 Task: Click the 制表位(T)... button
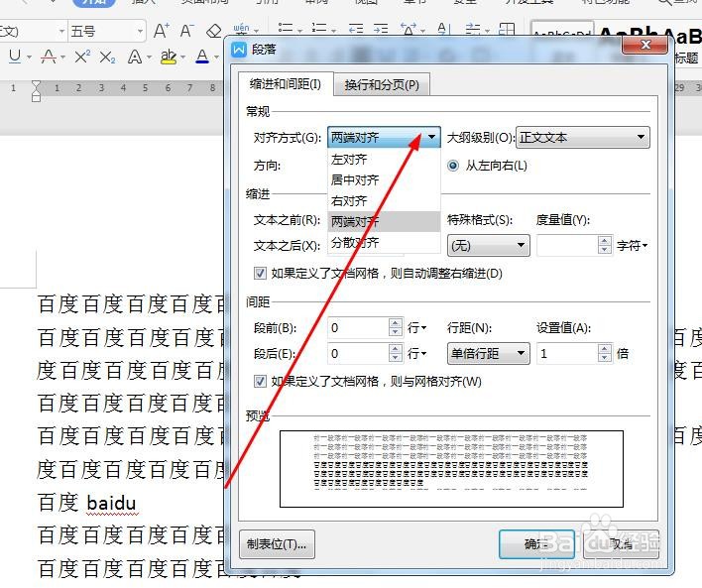[277, 544]
